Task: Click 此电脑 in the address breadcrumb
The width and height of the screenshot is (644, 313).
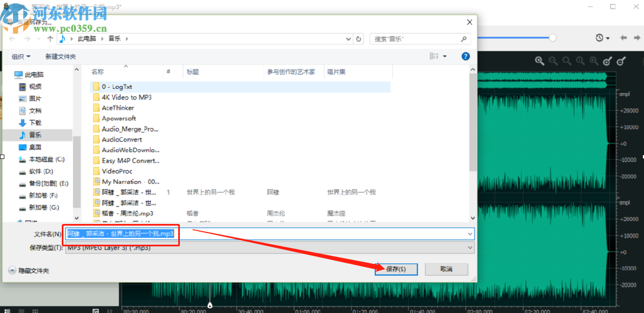Action: tap(87, 39)
